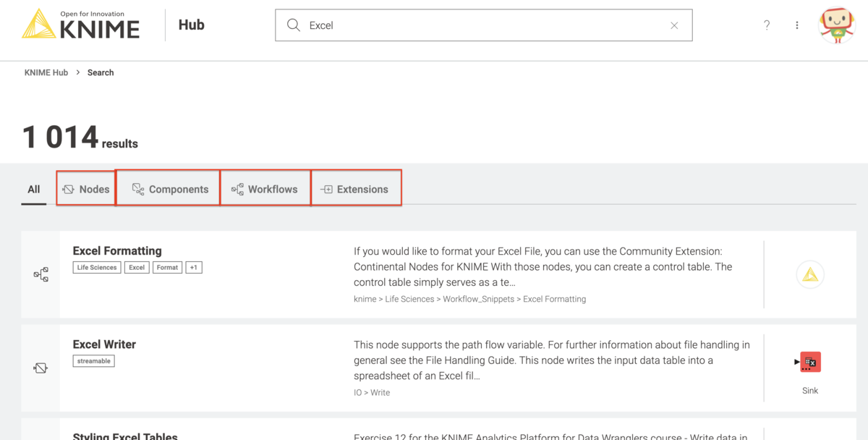Click the KNIME logo
868x440 pixels.
coord(81,25)
